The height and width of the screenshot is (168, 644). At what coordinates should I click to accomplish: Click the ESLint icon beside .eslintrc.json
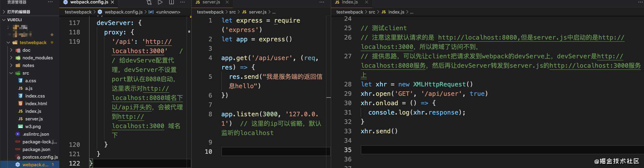tap(18, 134)
